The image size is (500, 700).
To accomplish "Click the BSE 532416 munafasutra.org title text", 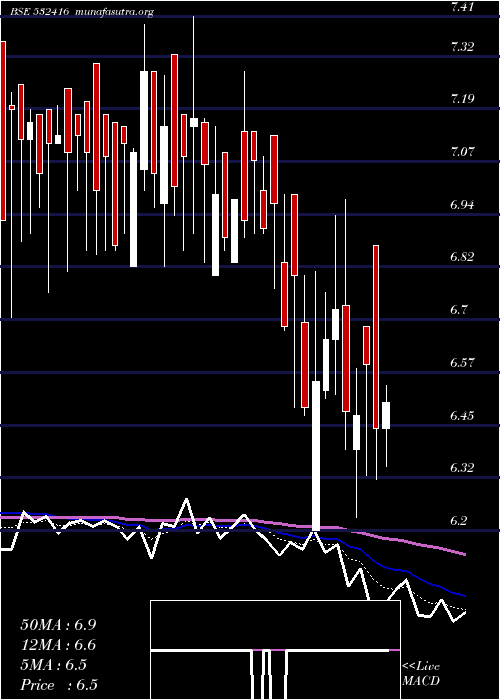I will (x=82, y=12).
